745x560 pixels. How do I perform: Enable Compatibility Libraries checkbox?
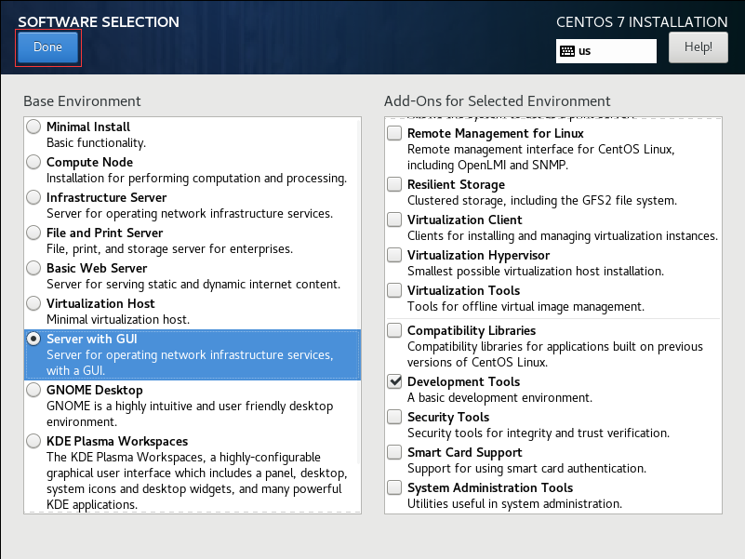[x=394, y=330]
